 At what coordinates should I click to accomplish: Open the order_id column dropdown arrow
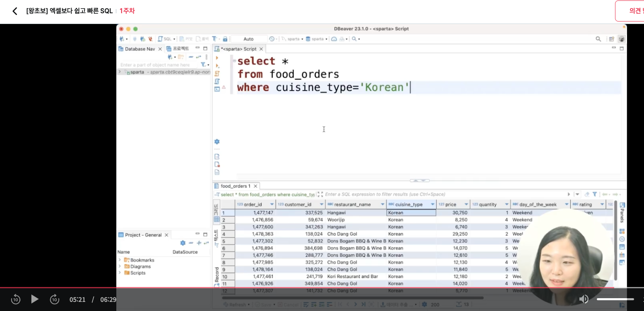pos(272,204)
